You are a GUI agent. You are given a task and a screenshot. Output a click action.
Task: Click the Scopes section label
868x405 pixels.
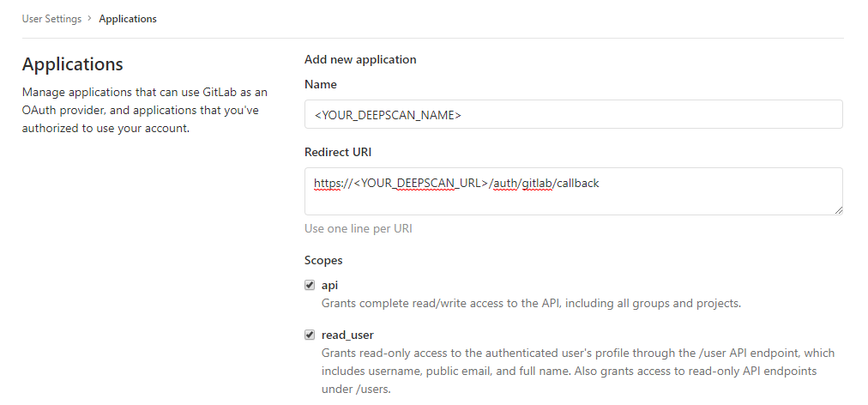(323, 260)
